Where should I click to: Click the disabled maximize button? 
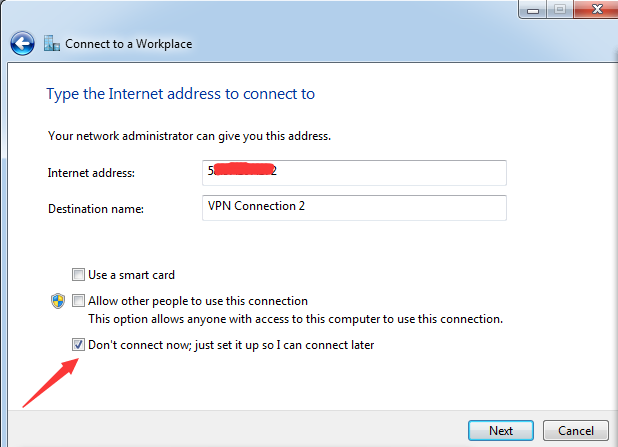(560, 9)
